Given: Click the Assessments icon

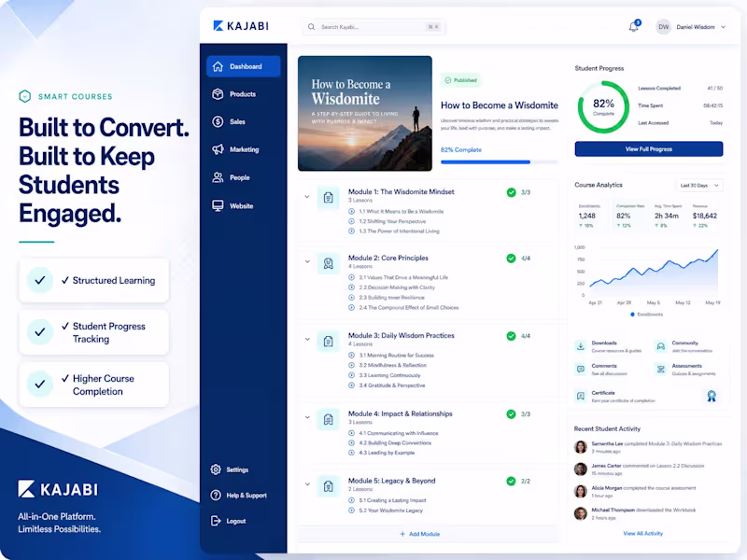Looking at the screenshot, I should pyautogui.click(x=661, y=369).
